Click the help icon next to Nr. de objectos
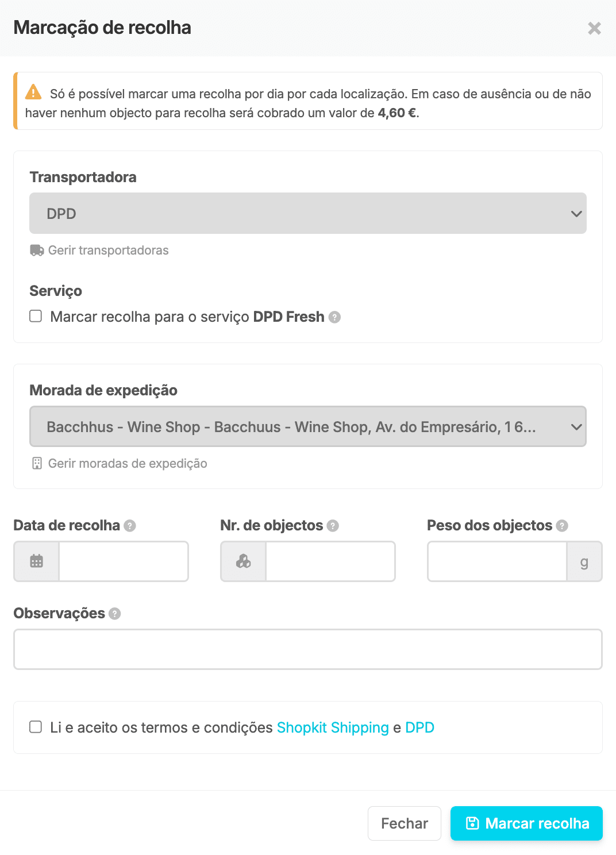This screenshot has width=616, height=855. [x=333, y=526]
